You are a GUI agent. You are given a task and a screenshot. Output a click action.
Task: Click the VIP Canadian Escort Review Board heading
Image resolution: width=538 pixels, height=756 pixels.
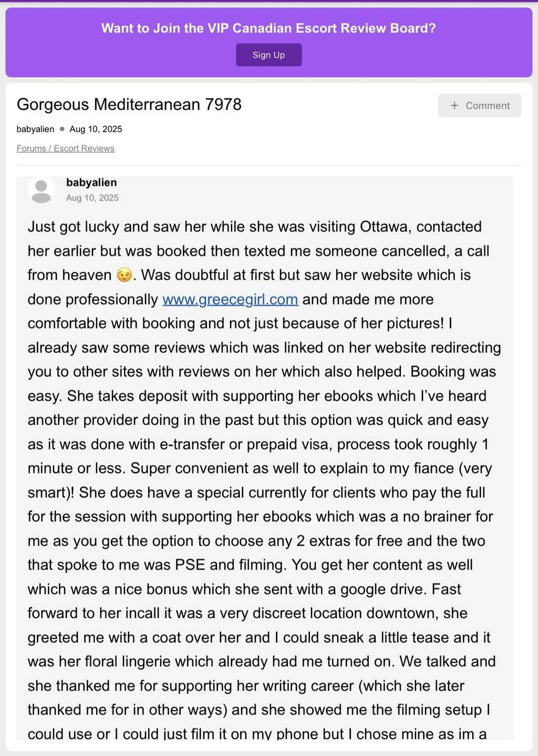click(268, 28)
